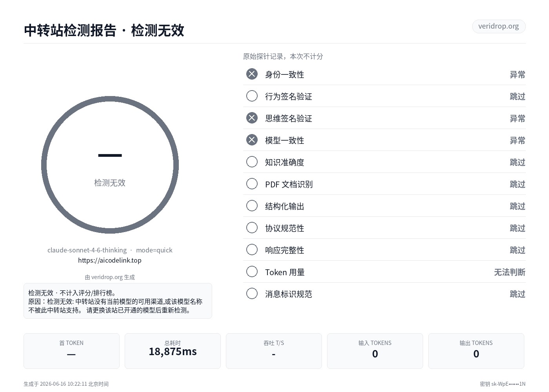Open the https://aicodelink.top link
549x392 pixels.
(110, 260)
